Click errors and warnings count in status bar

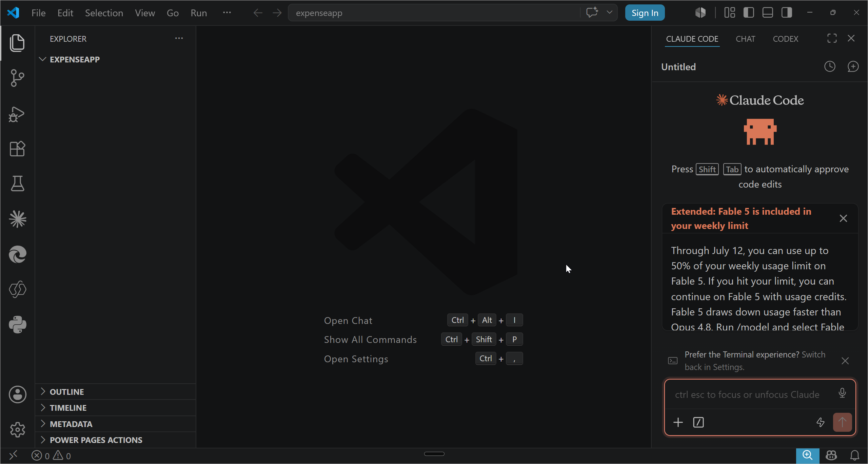51,456
